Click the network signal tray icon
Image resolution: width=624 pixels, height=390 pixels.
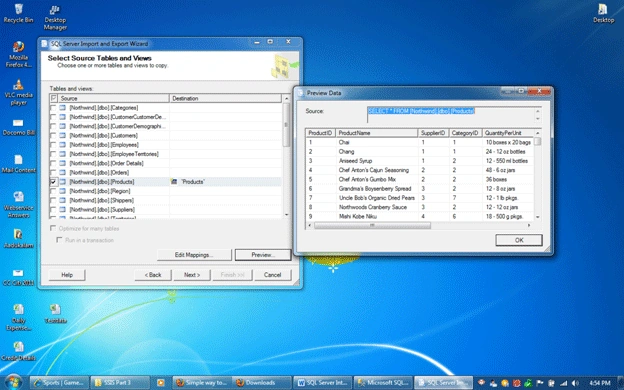pos(564,383)
